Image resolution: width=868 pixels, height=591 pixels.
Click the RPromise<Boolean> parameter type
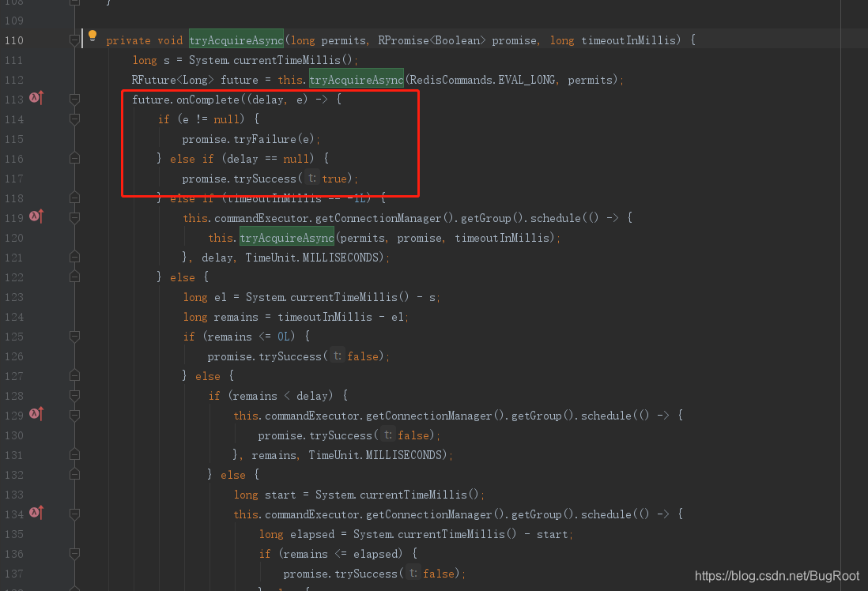point(432,40)
